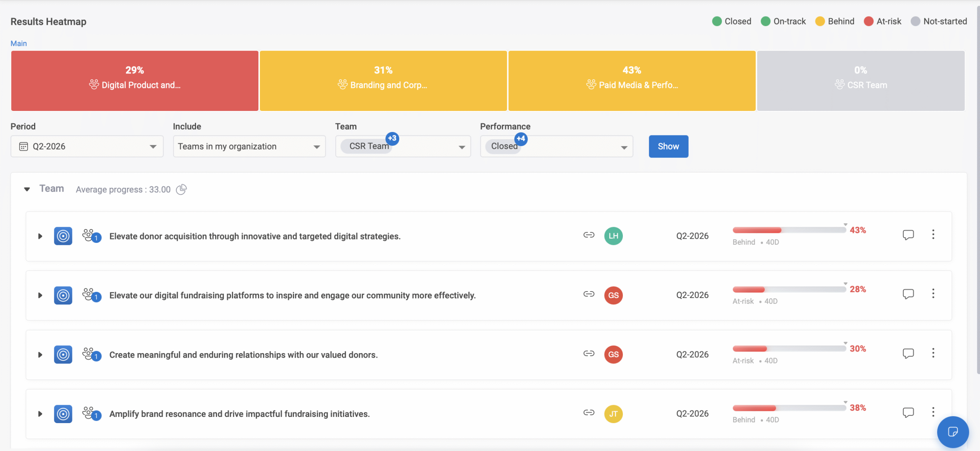Open more options menu for Create meaningful relationships row
The image size is (980, 451).
tap(933, 353)
